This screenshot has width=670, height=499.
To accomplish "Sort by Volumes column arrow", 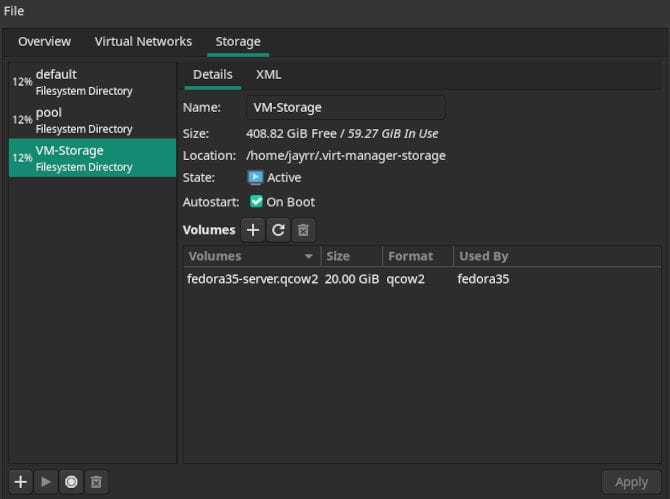I will [x=309, y=256].
